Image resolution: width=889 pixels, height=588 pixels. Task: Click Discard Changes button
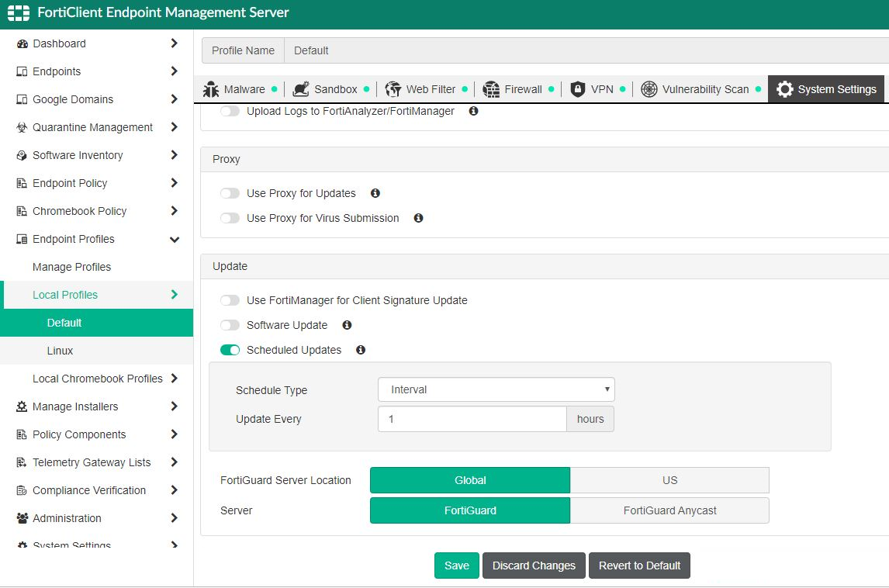click(534, 566)
